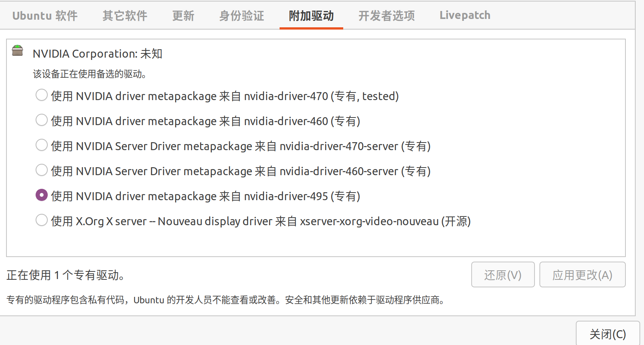The image size is (644, 345).
Task: Click the proprietary driver disclaimer text
Action: click(x=226, y=300)
